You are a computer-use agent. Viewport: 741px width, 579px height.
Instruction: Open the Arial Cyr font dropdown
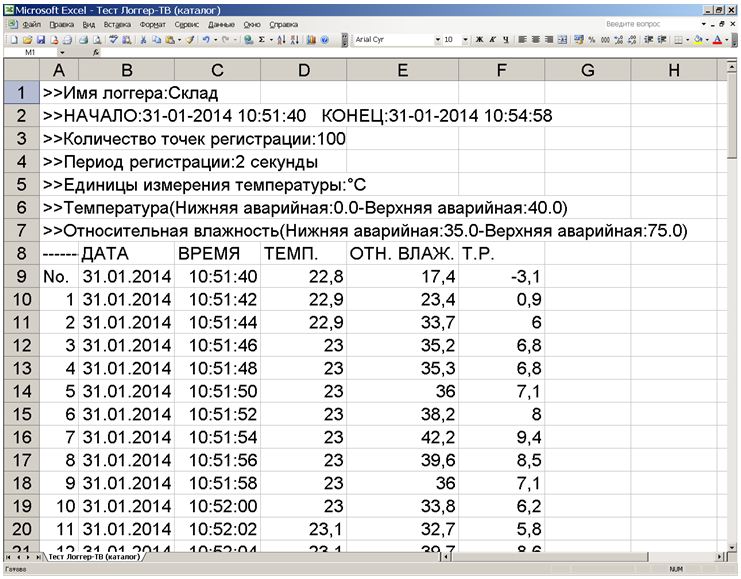[x=437, y=40]
